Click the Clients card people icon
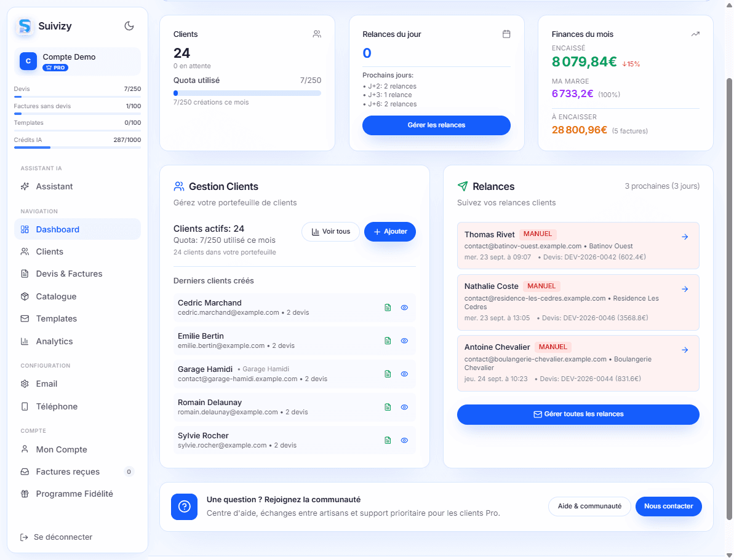 317,34
